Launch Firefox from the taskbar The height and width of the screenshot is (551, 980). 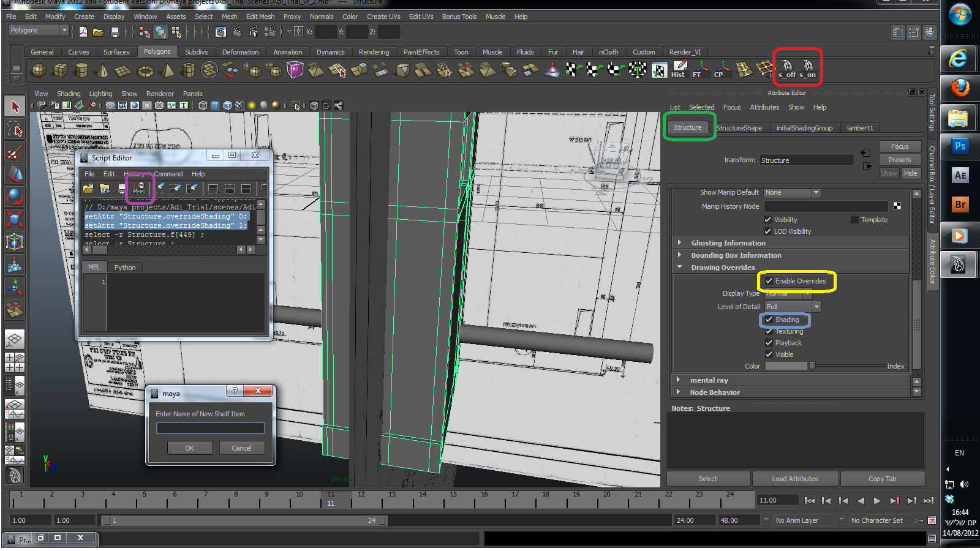pyautogui.click(x=959, y=88)
